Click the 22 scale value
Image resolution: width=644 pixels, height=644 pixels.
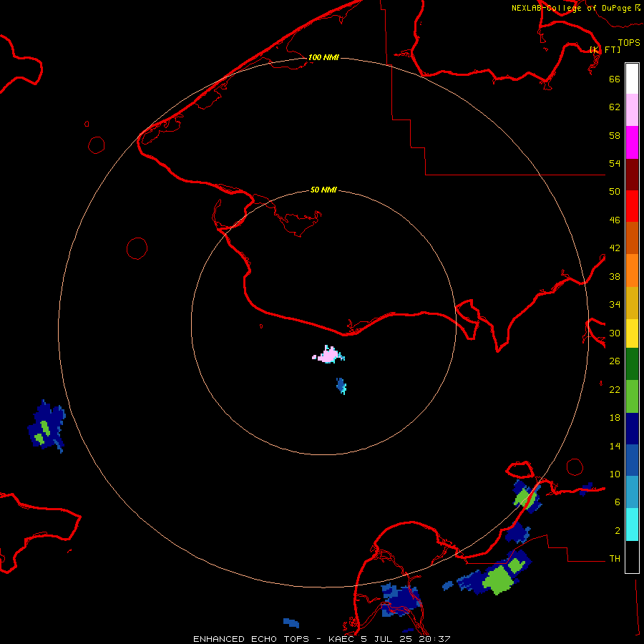coord(615,389)
